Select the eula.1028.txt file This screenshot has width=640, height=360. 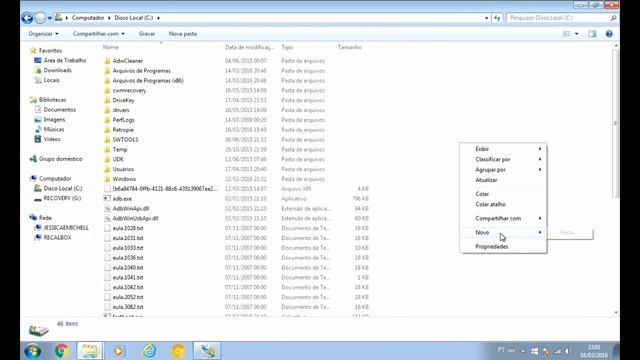(x=128, y=228)
